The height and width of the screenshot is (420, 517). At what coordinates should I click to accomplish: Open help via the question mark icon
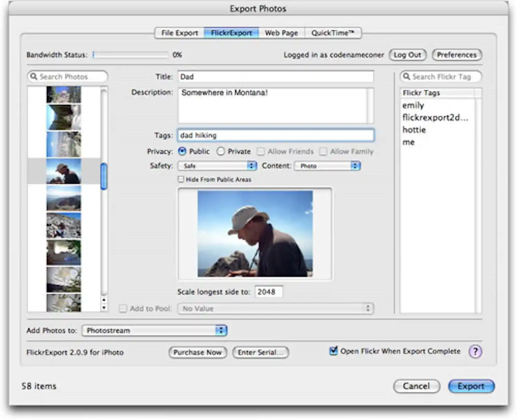(x=476, y=352)
